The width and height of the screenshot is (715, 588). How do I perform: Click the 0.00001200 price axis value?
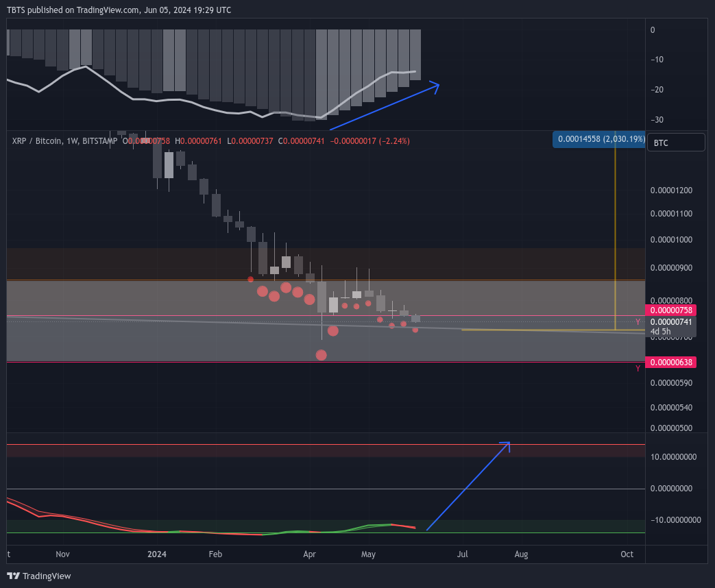coord(671,191)
